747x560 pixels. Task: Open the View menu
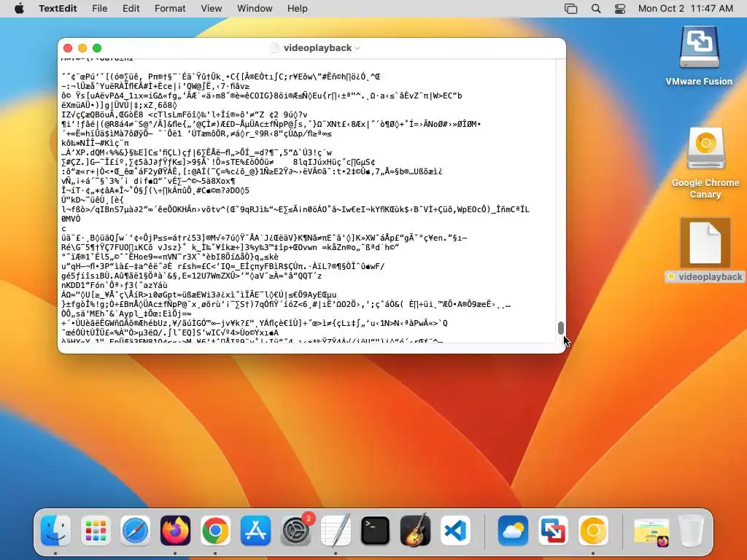click(211, 8)
